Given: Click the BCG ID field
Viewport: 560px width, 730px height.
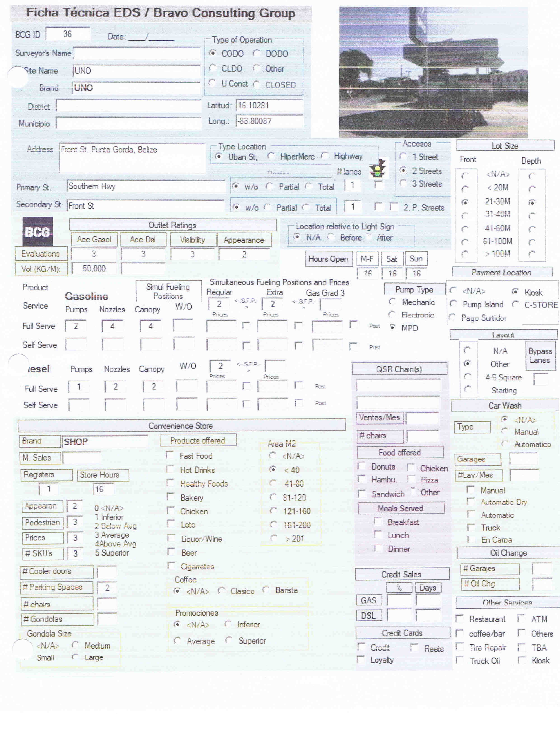Looking at the screenshot, I should [x=68, y=34].
